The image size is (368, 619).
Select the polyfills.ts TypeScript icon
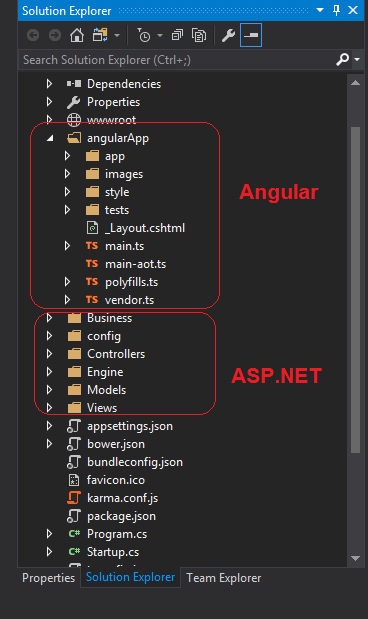(92, 282)
